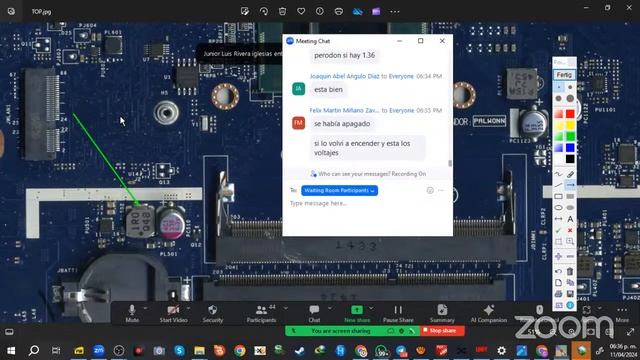Pick the solid blue color swatch
This screenshot has width=640, height=360.
570,147
